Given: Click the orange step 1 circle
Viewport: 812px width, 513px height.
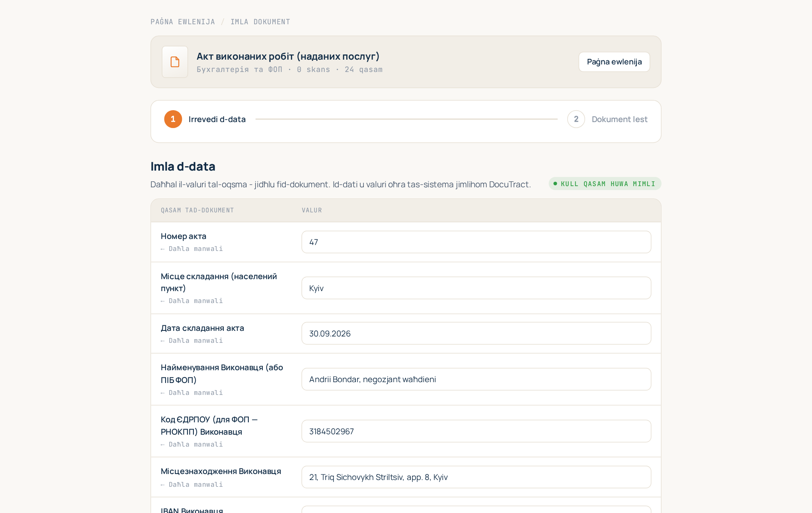Looking at the screenshot, I should click(x=173, y=119).
